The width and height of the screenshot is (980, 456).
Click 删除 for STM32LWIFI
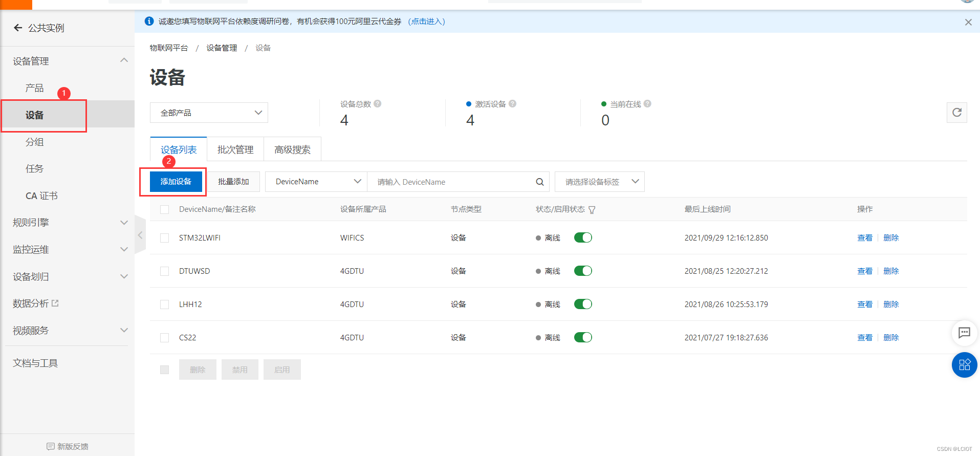pyautogui.click(x=891, y=237)
